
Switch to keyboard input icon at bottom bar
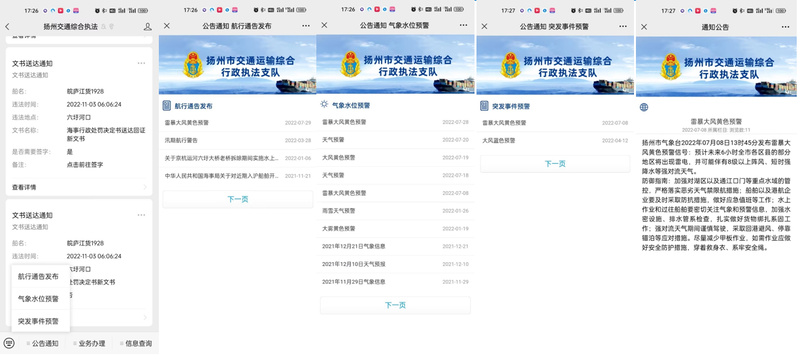click(x=9, y=343)
